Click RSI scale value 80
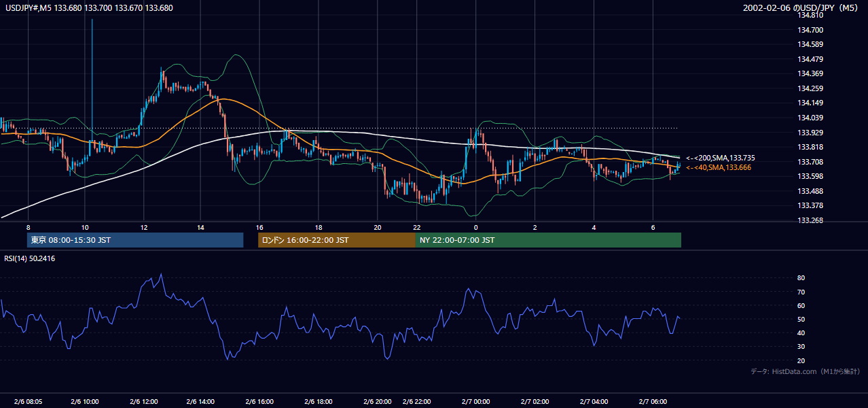The height and width of the screenshot is (408, 868). point(801,278)
